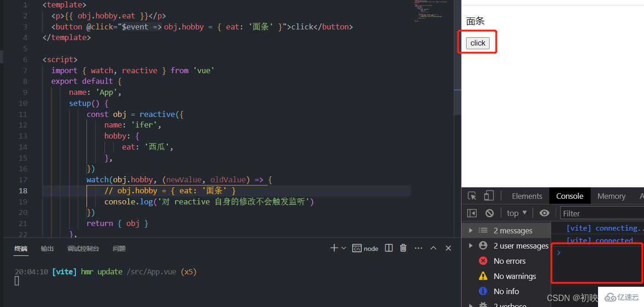Open the terminal launch profile dropdown
This screenshot has width=644, height=307.
343,248
